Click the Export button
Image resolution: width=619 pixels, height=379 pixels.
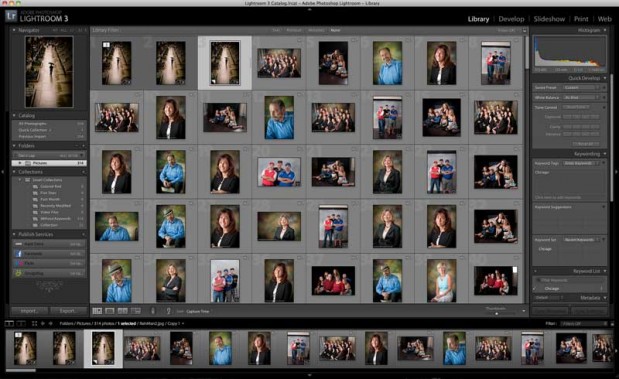click(68, 311)
